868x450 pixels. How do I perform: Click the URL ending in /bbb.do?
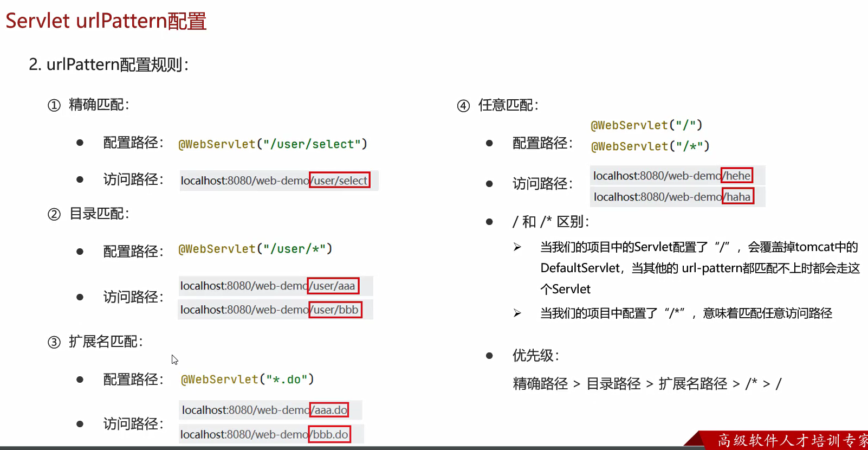pyautogui.click(x=271, y=434)
